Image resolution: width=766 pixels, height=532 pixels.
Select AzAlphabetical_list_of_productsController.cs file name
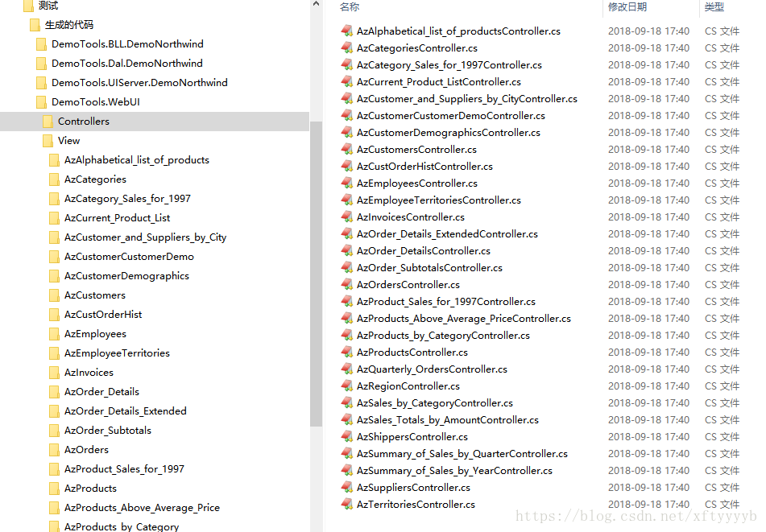pyautogui.click(x=458, y=31)
